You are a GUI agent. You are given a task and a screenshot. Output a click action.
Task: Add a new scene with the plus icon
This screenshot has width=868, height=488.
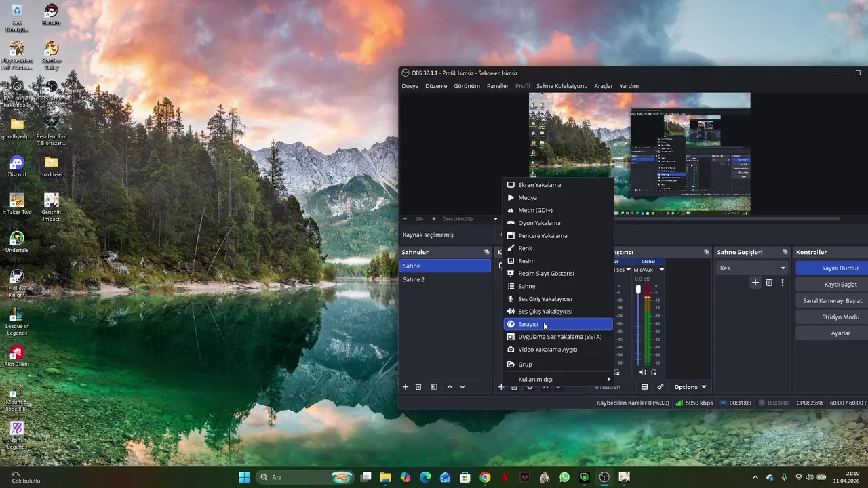(406, 387)
